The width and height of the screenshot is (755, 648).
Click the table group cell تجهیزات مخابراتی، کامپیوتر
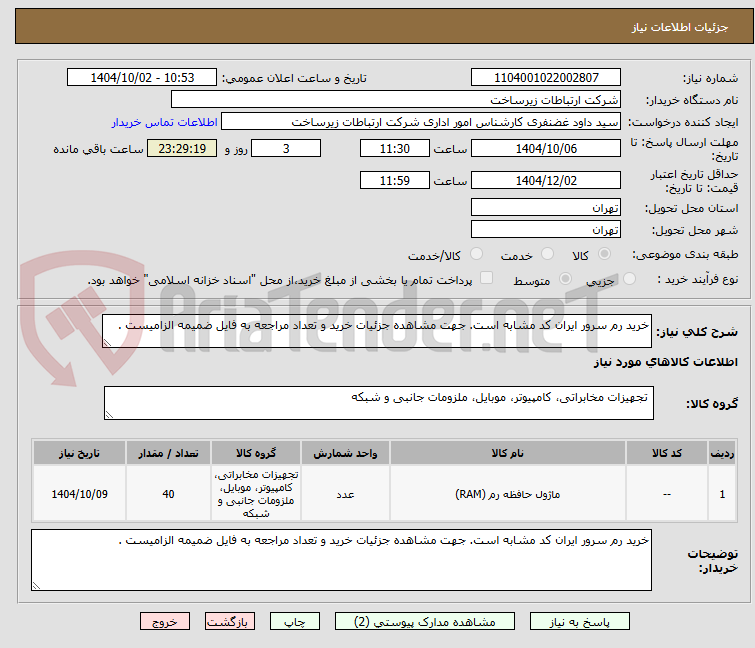point(256,494)
